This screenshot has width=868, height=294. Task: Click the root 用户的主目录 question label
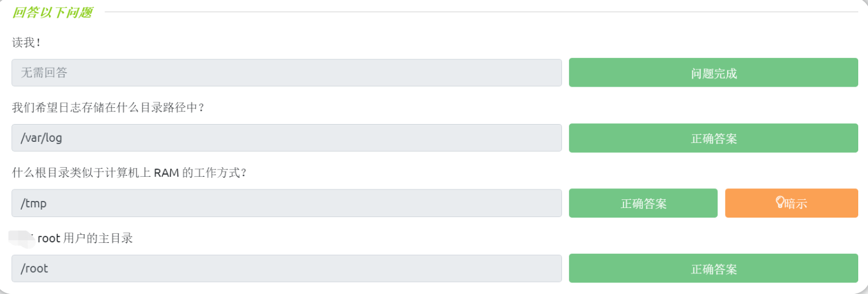pos(85,238)
